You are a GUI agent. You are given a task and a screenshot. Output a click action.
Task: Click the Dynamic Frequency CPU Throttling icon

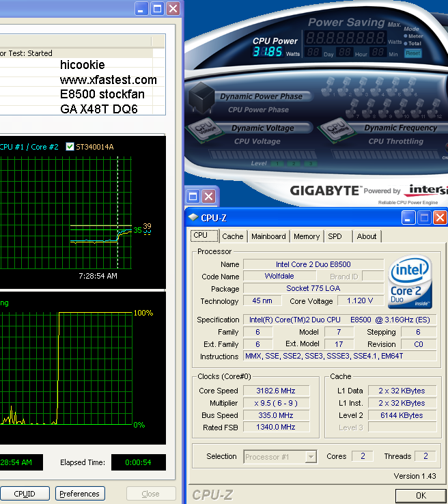[x=337, y=130]
